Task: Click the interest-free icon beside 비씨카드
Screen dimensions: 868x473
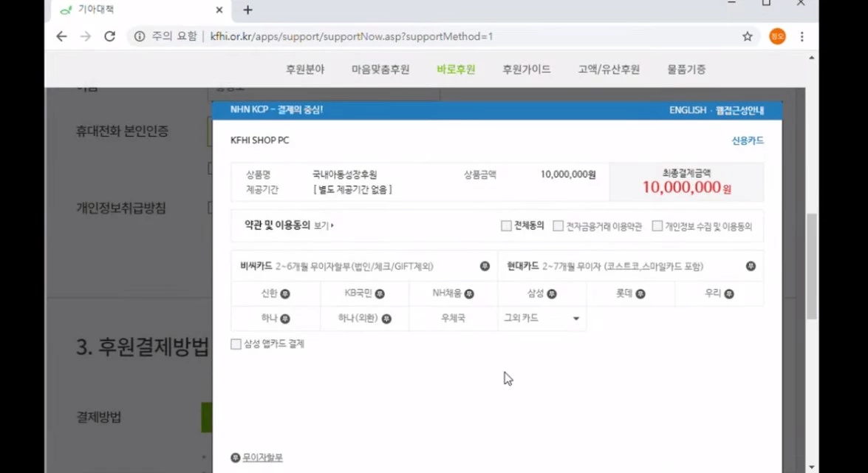Action: (x=485, y=266)
